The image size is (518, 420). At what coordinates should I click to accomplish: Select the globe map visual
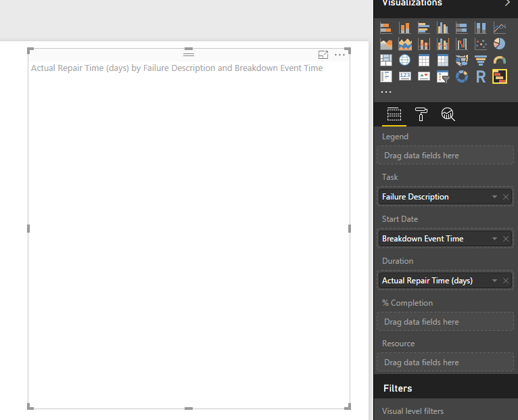(x=404, y=60)
